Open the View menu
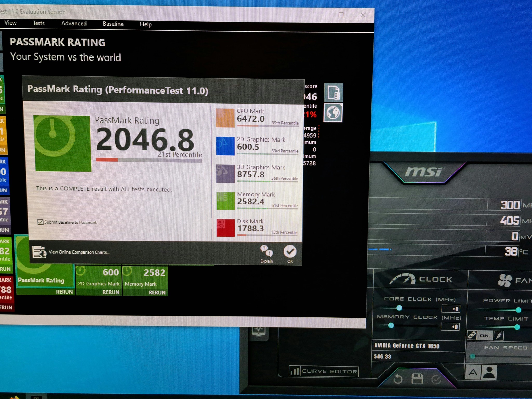 [11, 23]
